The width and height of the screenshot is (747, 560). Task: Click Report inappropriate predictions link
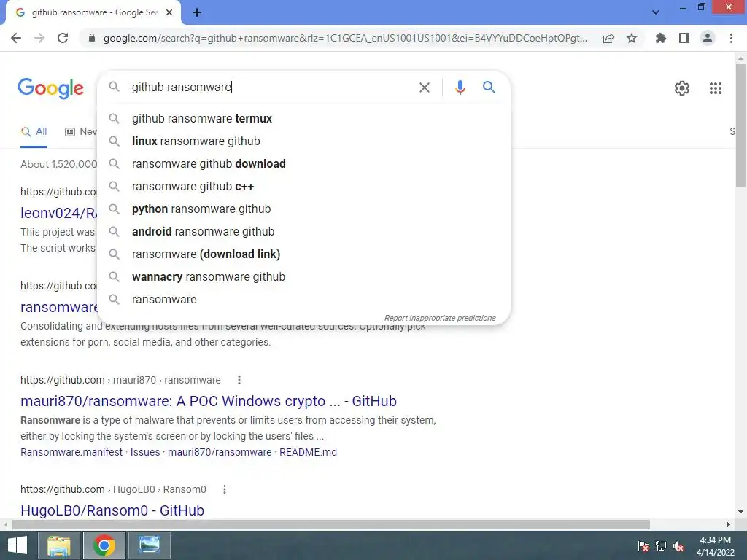440,318
